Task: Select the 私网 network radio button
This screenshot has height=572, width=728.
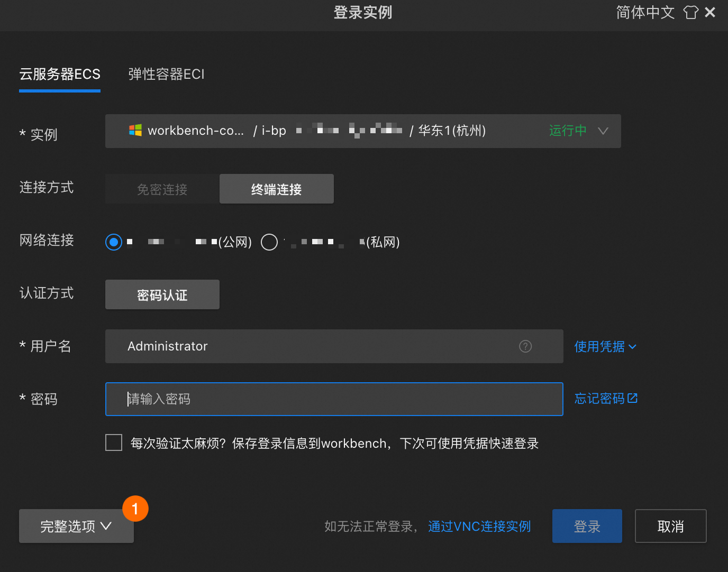Action: (x=269, y=242)
